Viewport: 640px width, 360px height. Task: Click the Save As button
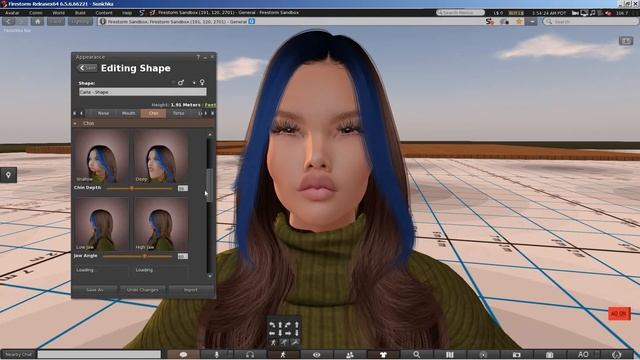tap(95, 290)
